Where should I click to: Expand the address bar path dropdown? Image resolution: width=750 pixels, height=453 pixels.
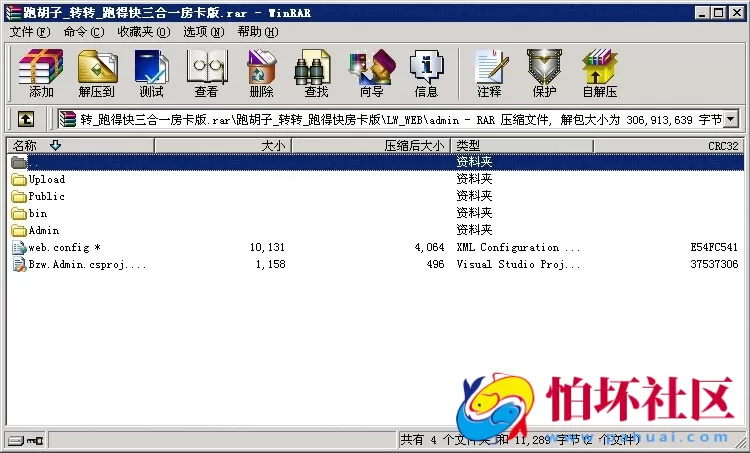(731, 119)
